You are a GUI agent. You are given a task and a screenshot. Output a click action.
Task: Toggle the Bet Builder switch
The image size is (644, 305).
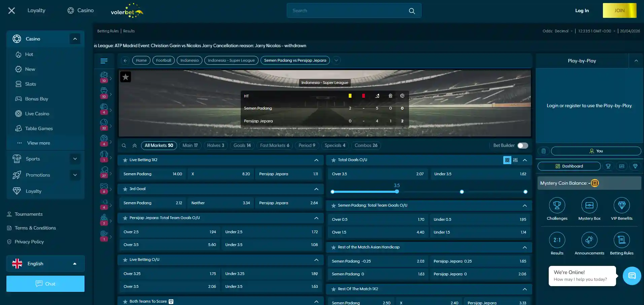click(522, 146)
